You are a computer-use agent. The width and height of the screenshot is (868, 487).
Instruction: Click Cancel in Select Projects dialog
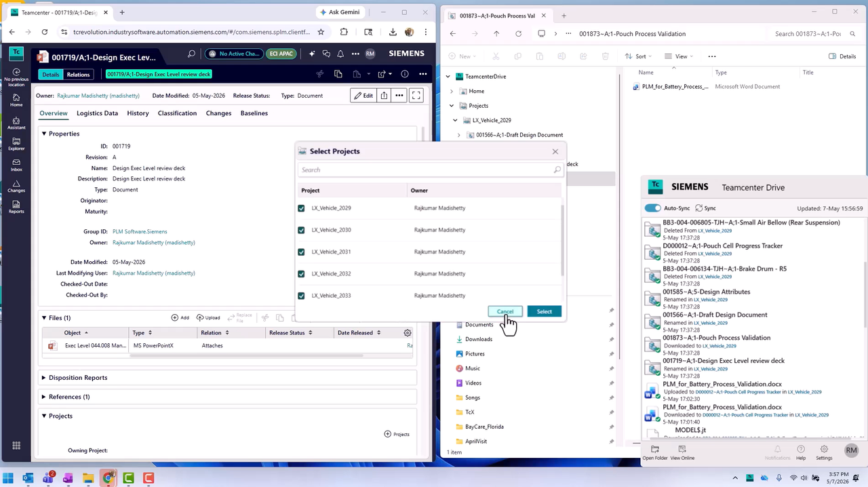(x=505, y=311)
